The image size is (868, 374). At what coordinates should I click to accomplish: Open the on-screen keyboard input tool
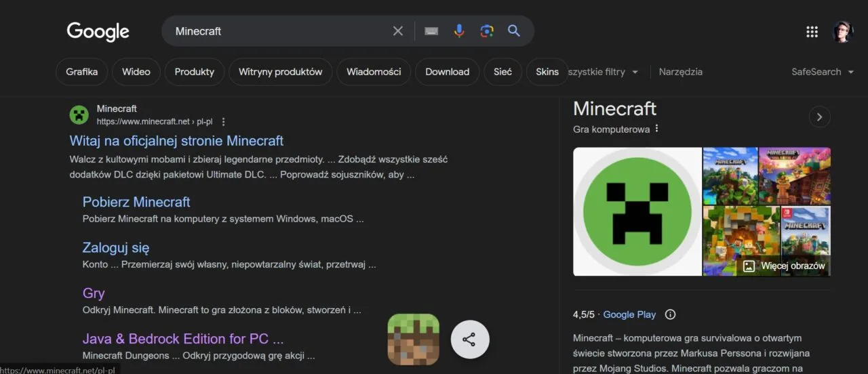tap(431, 31)
